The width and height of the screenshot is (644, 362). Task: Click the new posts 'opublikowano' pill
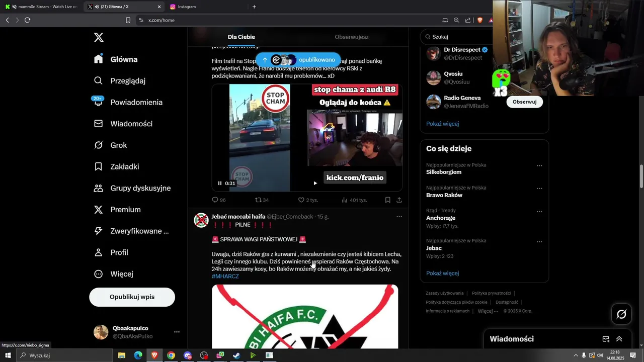(x=298, y=60)
